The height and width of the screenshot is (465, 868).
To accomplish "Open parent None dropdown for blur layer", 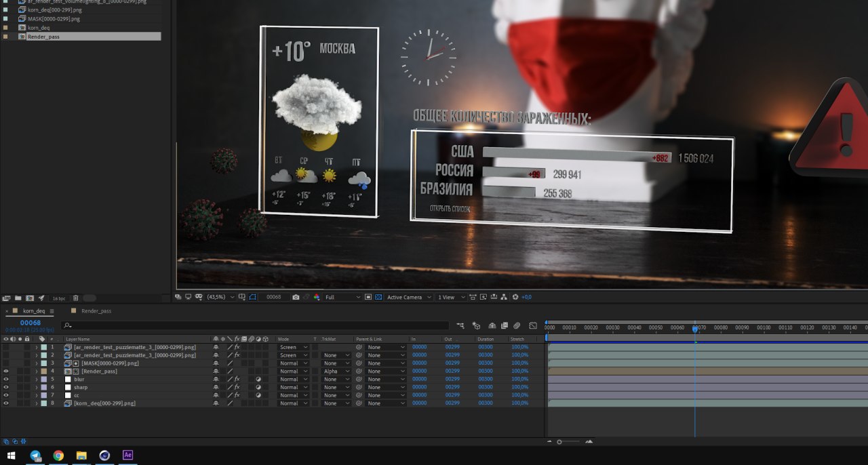I will point(385,380).
